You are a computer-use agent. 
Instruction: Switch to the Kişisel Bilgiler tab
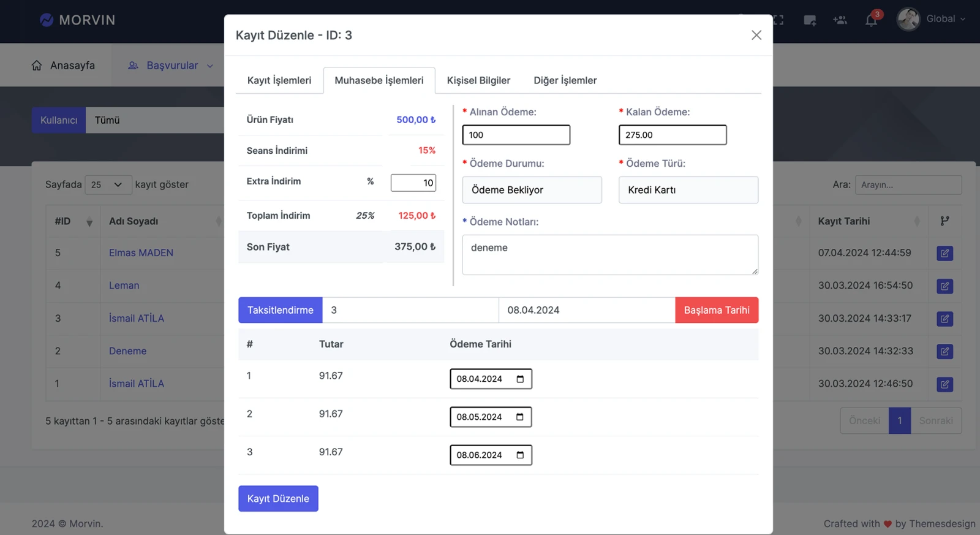pos(478,80)
